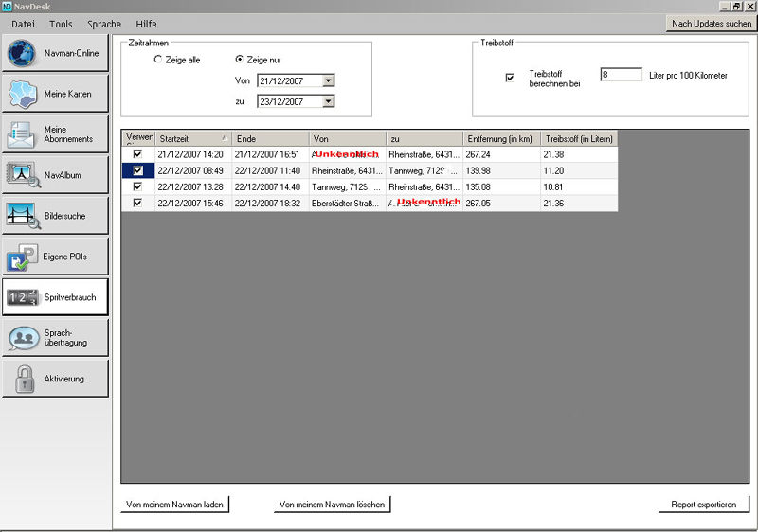Expand the 'Von' date dropdown
The height and width of the screenshot is (532, 758).
coord(328,80)
